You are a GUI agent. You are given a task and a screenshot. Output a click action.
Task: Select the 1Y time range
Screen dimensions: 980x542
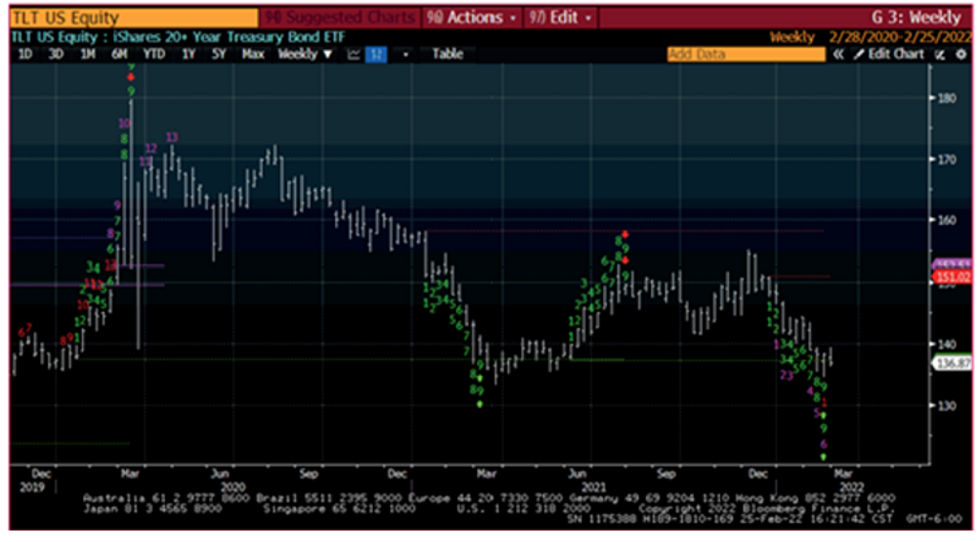tap(188, 53)
